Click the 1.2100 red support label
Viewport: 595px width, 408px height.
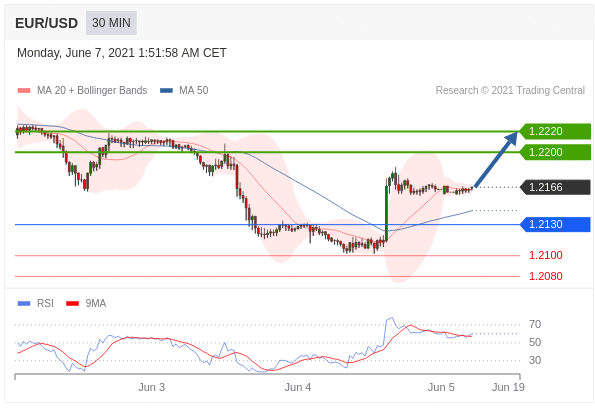point(546,255)
